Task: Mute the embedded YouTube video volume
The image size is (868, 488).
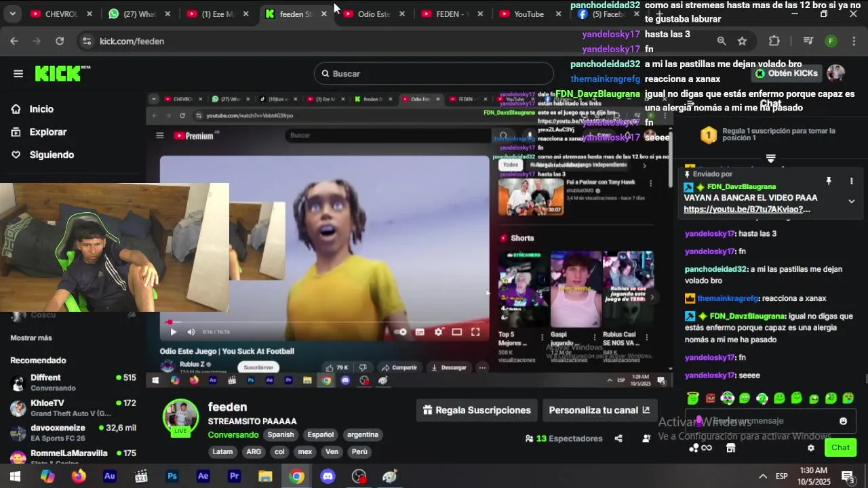Action: 191,331
